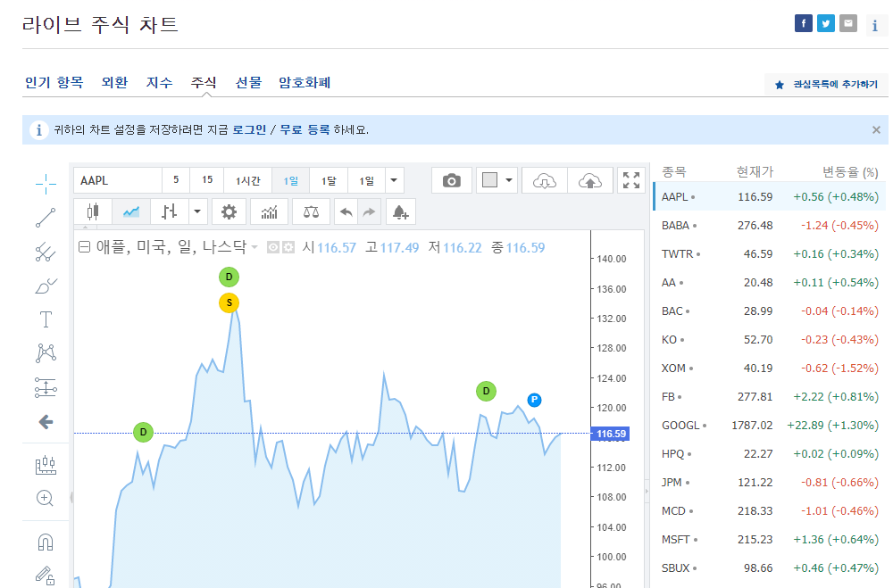The width and height of the screenshot is (893, 588).
Task: Open the 외환 tab
Action: 114,83
